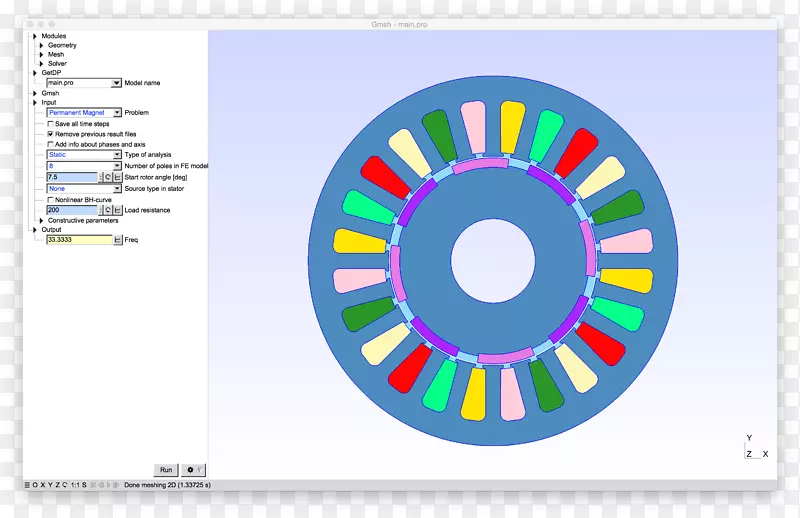The height and width of the screenshot is (518, 800).
Task: Open the gear options button next to Run
Action: (193, 470)
